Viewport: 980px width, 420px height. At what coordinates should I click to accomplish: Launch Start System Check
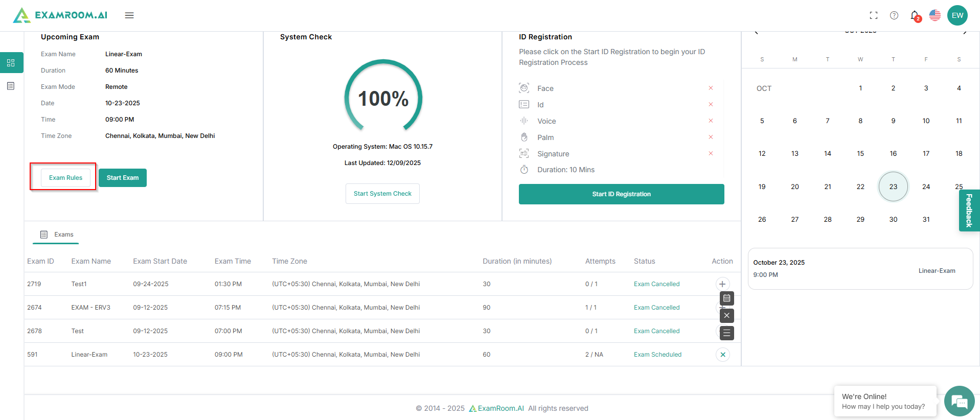[x=382, y=194]
